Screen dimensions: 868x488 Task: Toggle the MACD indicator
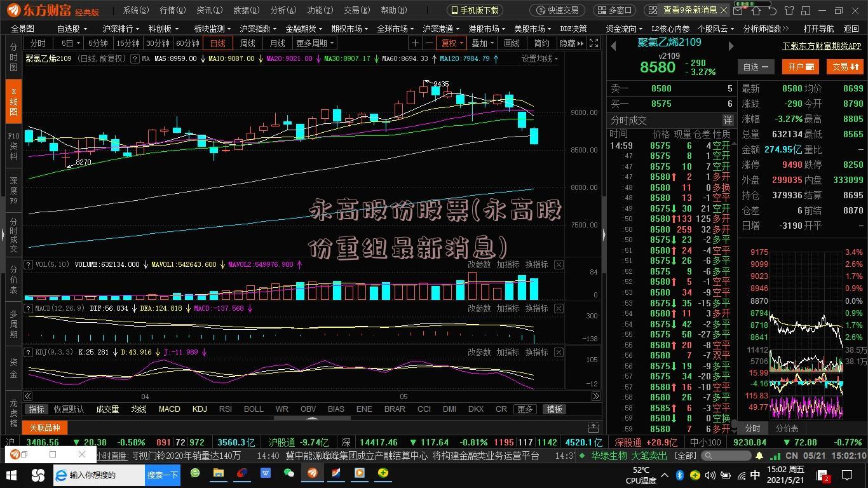point(170,409)
